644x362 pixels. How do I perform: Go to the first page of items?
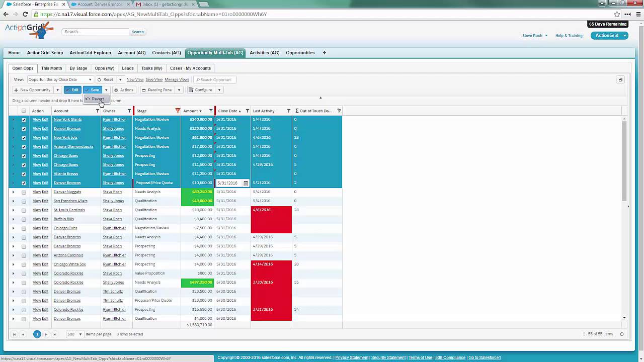[14, 334]
